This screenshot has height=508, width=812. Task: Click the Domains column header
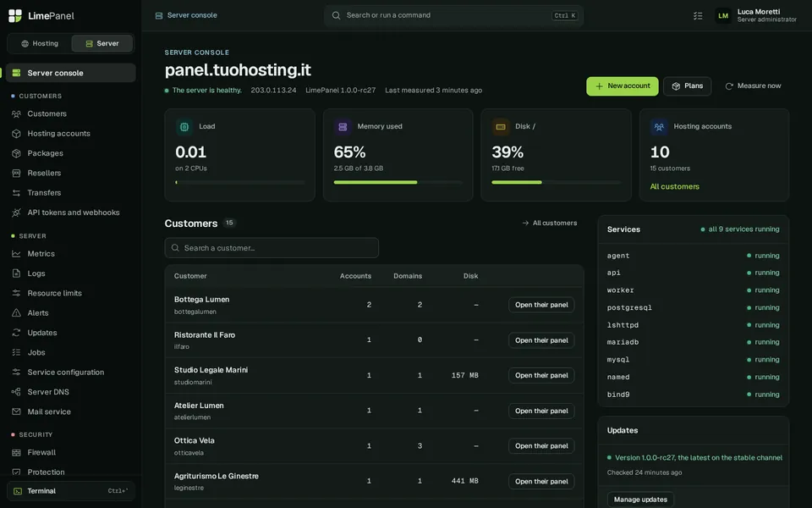pos(408,276)
